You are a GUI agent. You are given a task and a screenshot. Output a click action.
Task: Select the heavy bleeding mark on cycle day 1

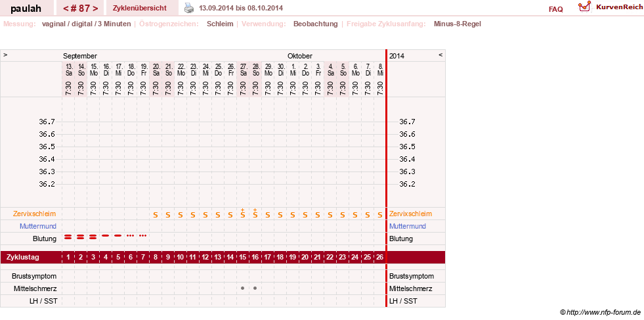click(68, 237)
